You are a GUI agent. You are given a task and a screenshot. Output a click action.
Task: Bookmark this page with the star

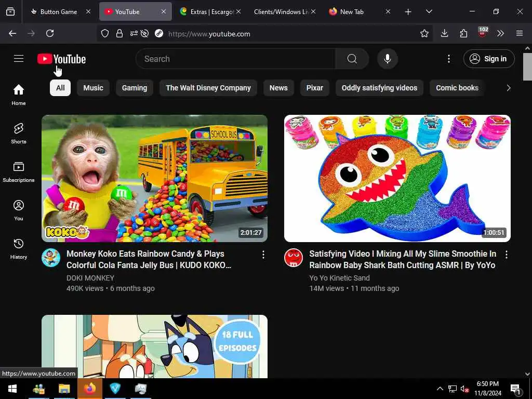424,33
